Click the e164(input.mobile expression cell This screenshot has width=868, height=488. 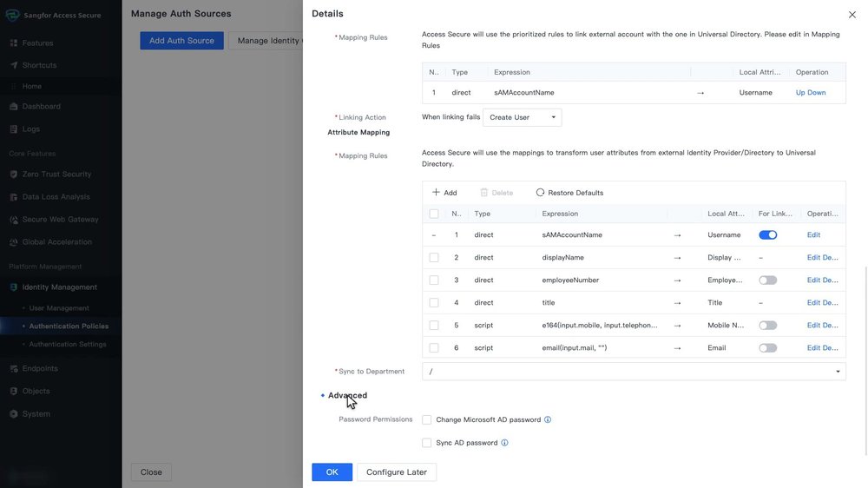pos(600,325)
